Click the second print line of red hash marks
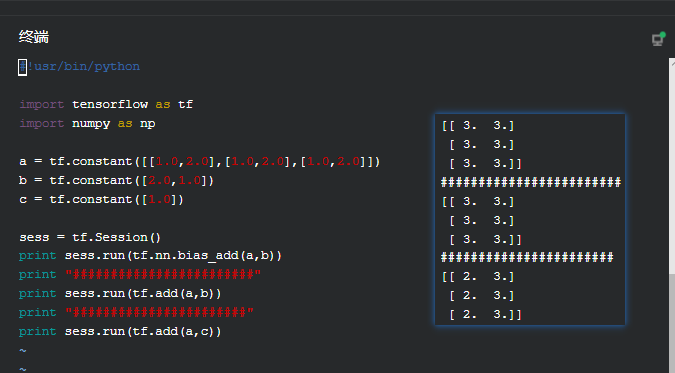 (136, 312)
